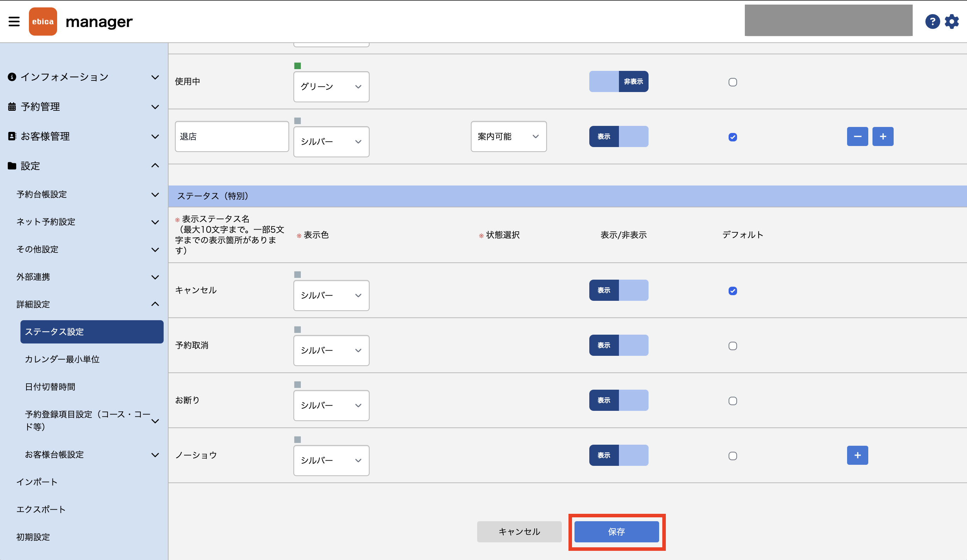967x560 pixels.
Task: Click the キャンセル button at bottom
Action: [x=519, y=531]
